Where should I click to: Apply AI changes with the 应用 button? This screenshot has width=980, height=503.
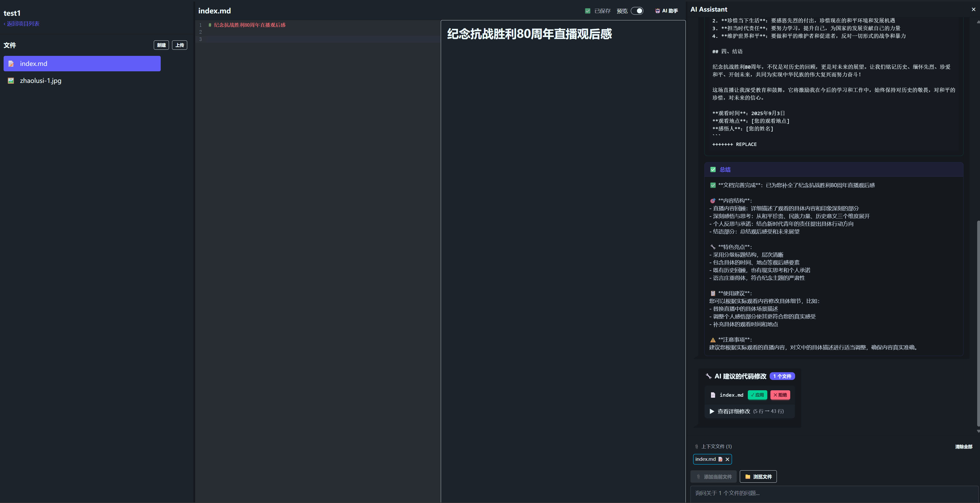[x=758, y=395]
